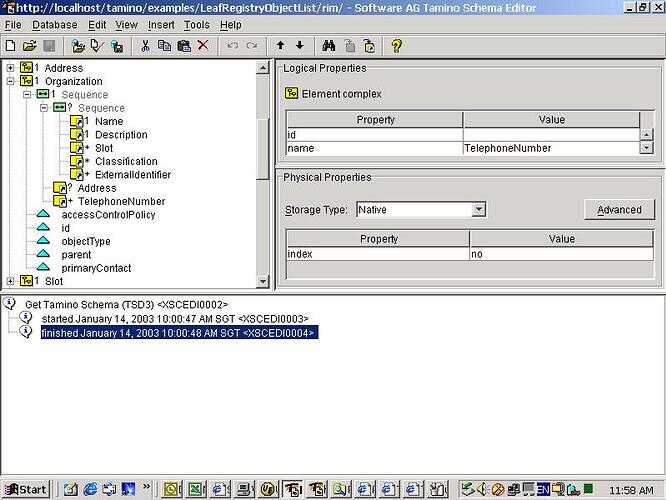Click the Define schema to database icon
666x500 pixels.
(117, 45)
